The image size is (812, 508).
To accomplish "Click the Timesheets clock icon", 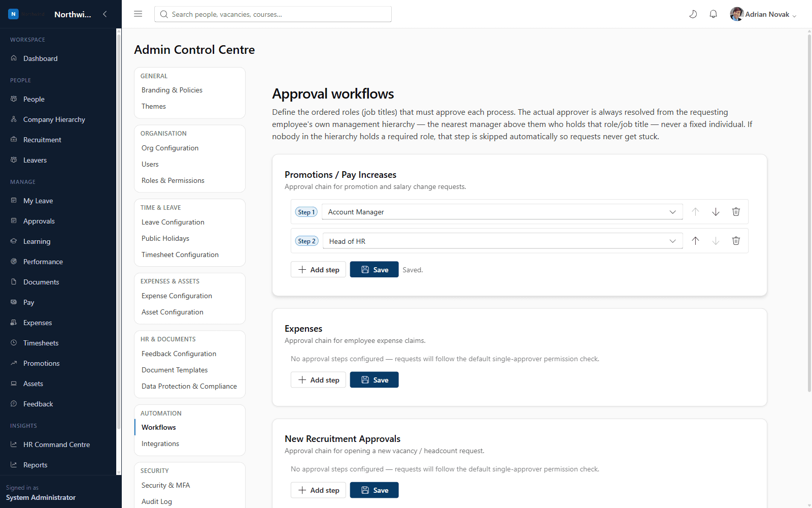I will point(14,342).
